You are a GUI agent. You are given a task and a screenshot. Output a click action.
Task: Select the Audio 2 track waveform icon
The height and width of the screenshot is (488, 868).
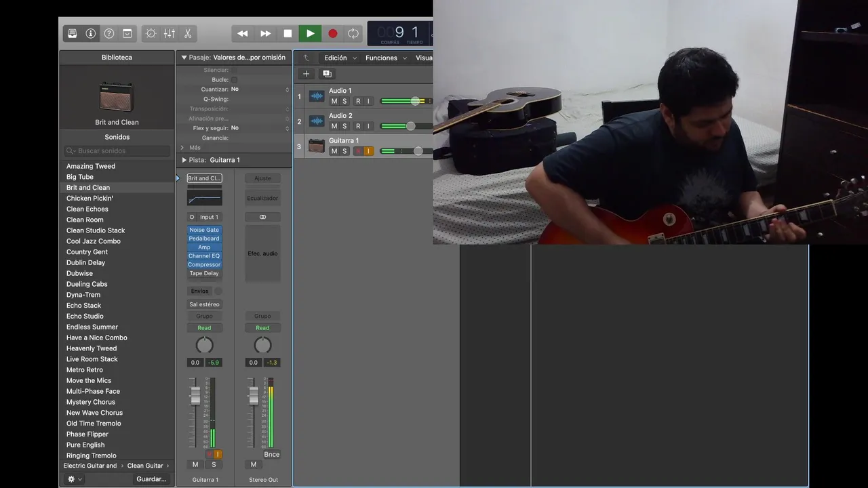click(x=317, y=121)
